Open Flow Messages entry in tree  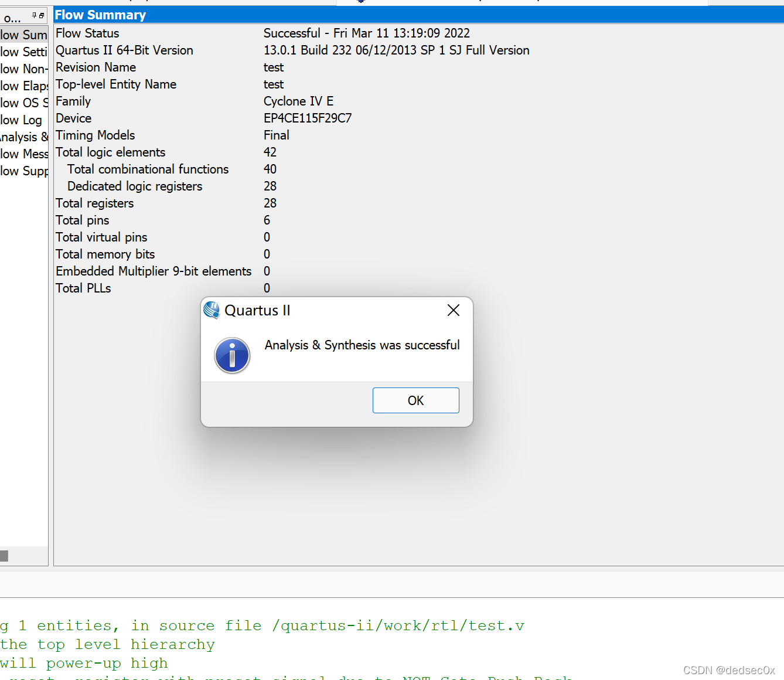tap(24, 154)
